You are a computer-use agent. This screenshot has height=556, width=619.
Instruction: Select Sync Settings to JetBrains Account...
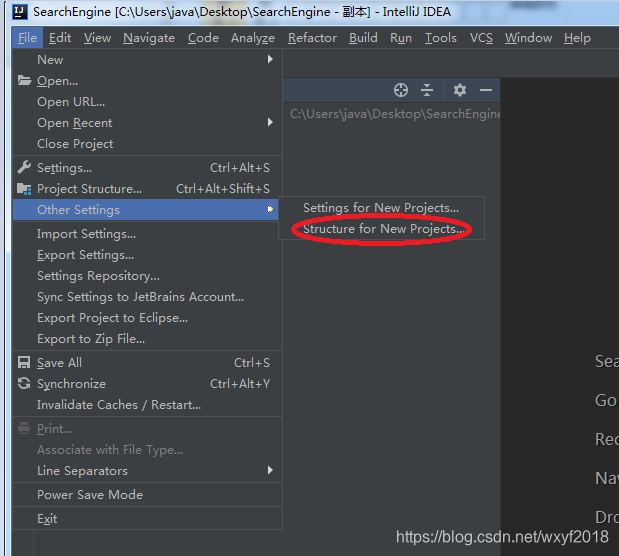coord(147,296)
